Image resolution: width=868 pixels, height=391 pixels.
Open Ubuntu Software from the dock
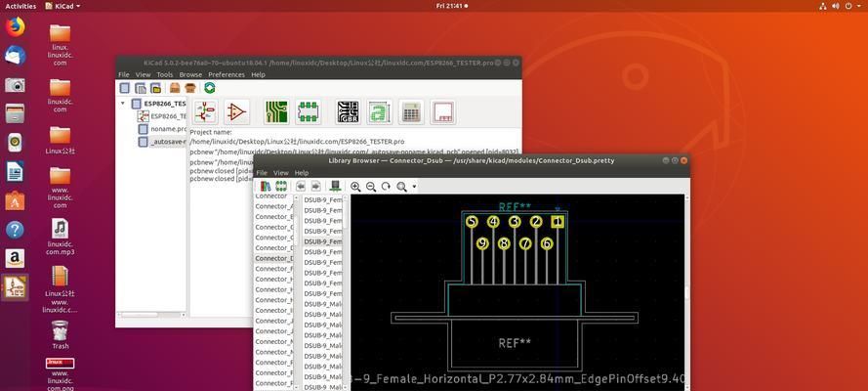pyautogui.click(x=15, y=200)
